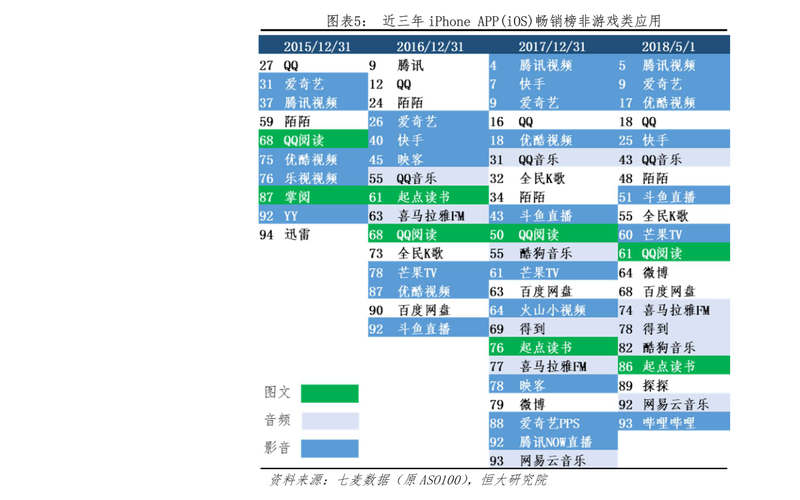This screenshot has width=800, height=500.
Task: Click the row '34 陌陌'
Action: [553, 197]
